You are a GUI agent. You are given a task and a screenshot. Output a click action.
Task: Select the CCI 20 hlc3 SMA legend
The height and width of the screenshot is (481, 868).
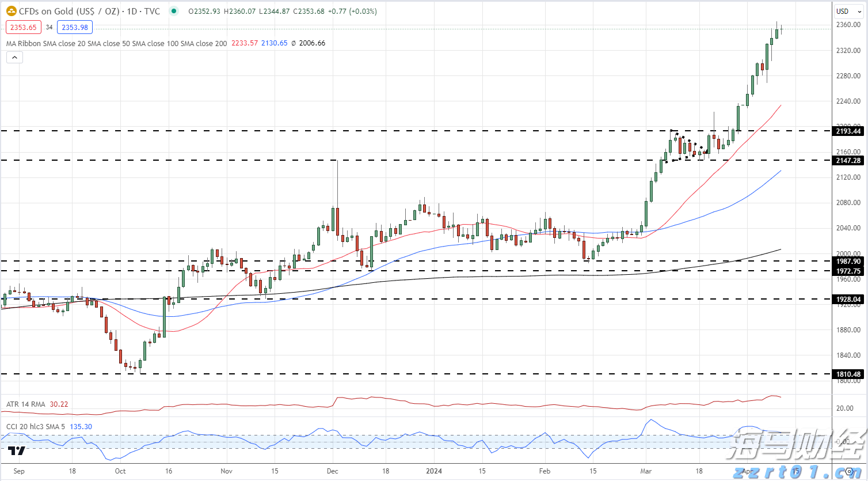[x=36, y=427]
